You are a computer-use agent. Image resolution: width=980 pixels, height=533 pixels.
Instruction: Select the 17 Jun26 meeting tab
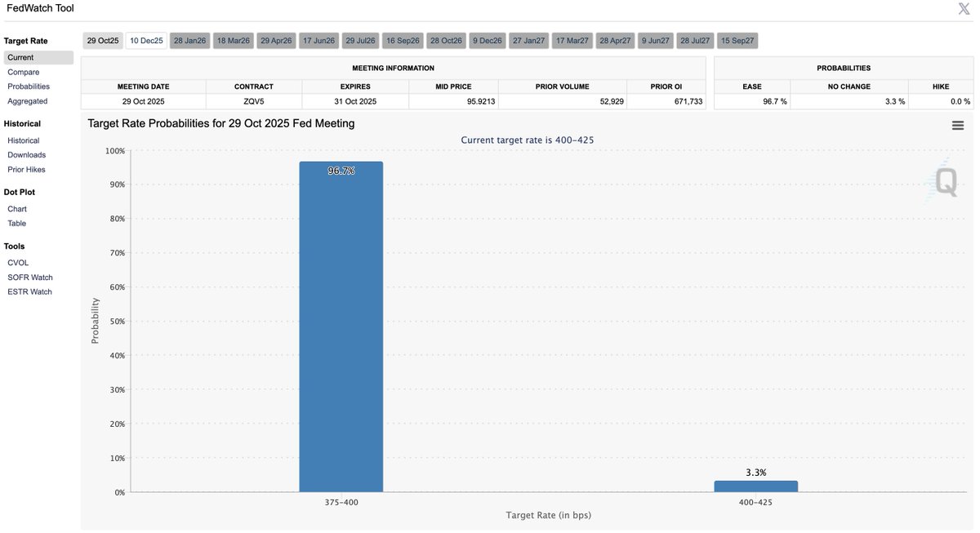pos(318,40)
